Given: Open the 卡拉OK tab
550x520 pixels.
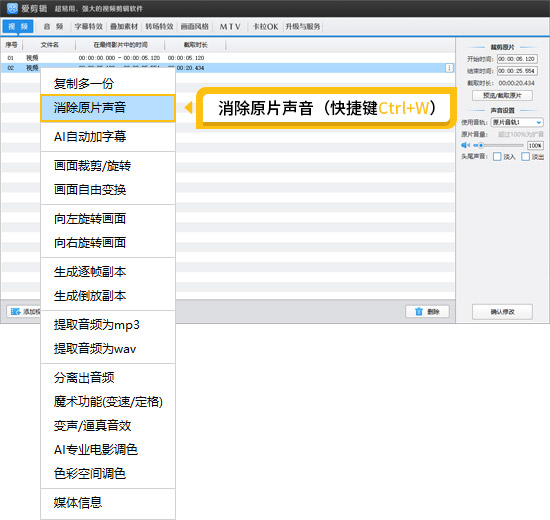Looking at the screenshot, I should click(265, 27).
